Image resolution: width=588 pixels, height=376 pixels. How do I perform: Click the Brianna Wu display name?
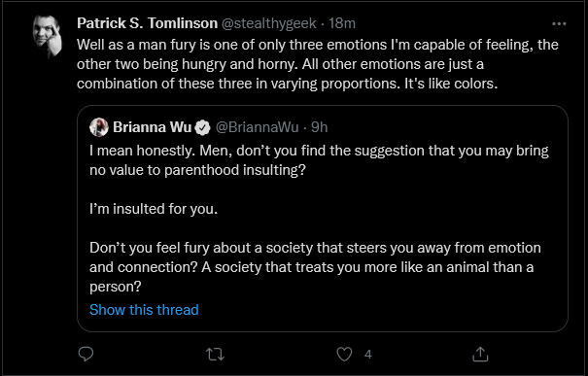click(x=152, y=127)
